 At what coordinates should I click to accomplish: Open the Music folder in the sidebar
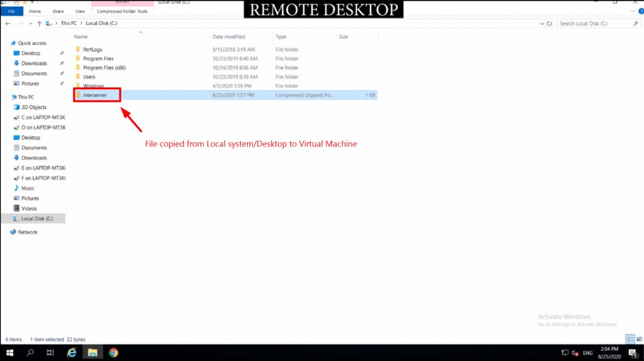pyautogui.click(x=28, y=188)
